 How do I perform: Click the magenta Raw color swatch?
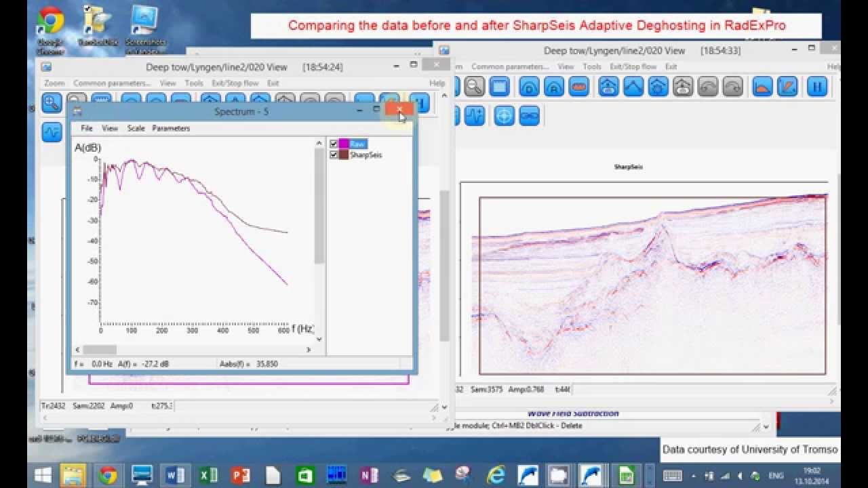(x=344, y=144)
